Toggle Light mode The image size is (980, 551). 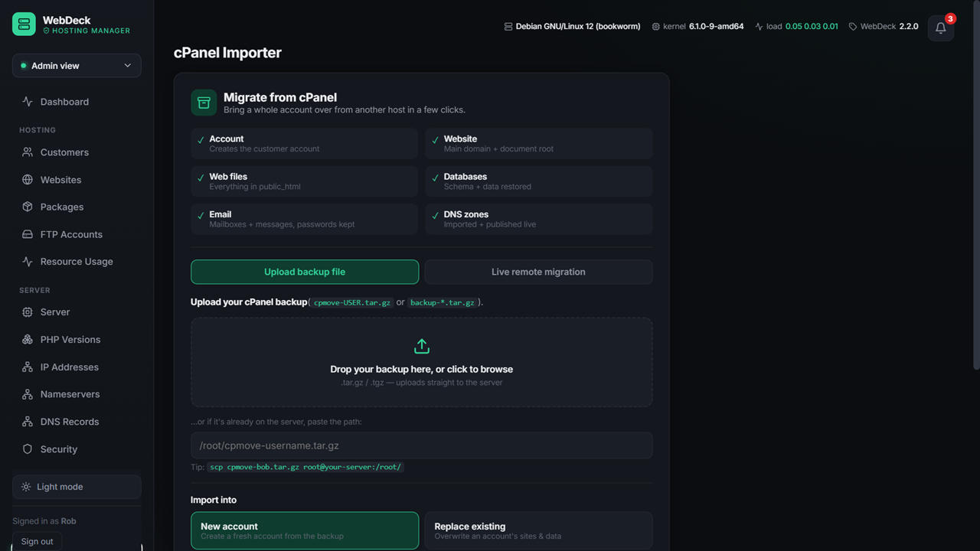(77, 487)
